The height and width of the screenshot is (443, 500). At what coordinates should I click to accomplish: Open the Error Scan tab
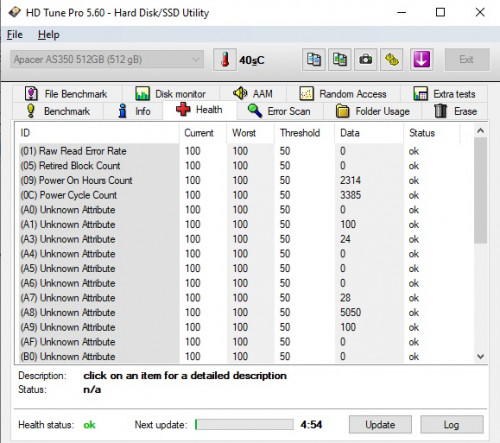coord(279,111)
